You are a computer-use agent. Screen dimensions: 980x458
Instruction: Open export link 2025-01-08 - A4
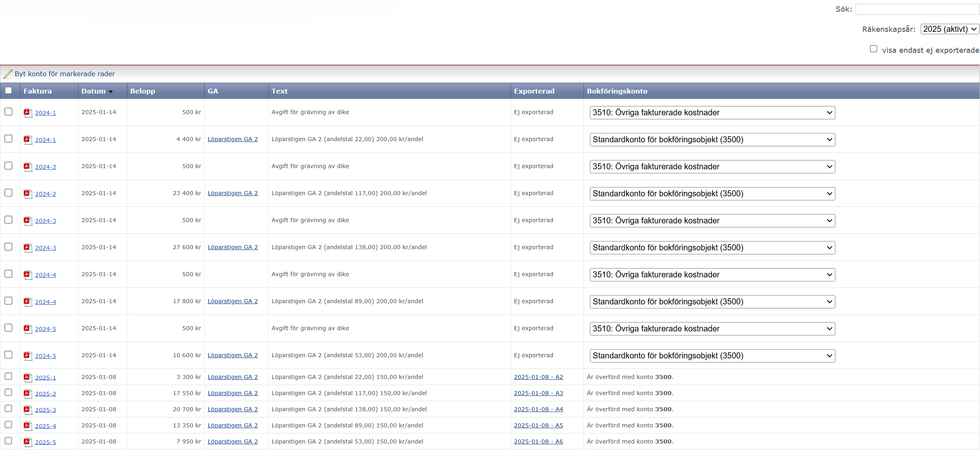tap(538, 409)
